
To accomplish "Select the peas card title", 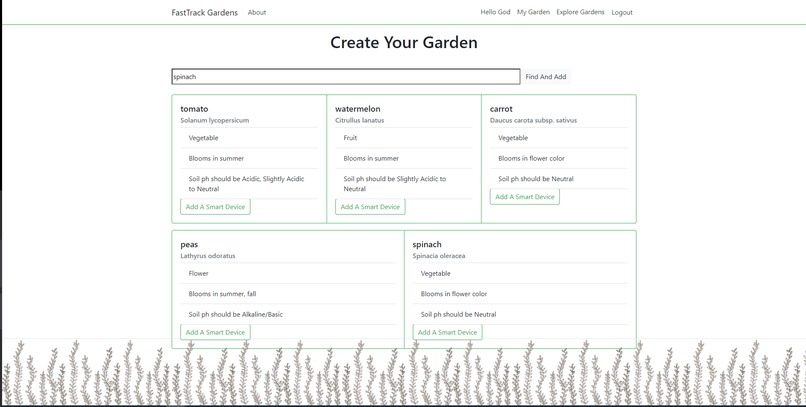I will 189,245.
